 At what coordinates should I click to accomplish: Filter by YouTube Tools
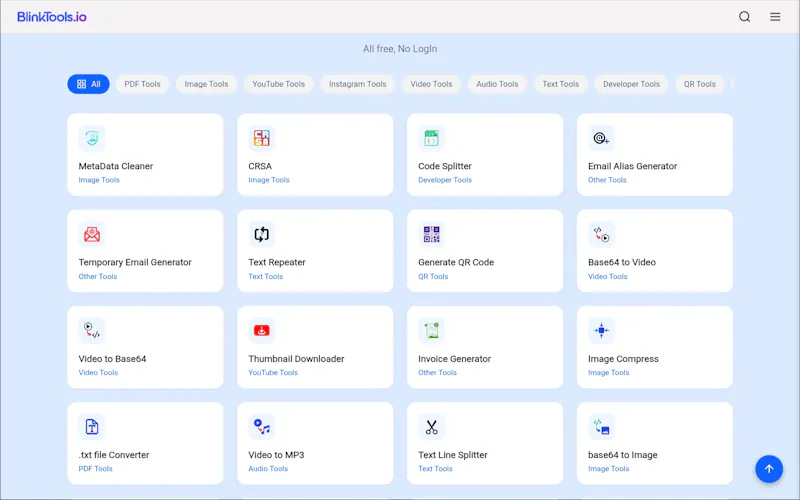point(279,84)
